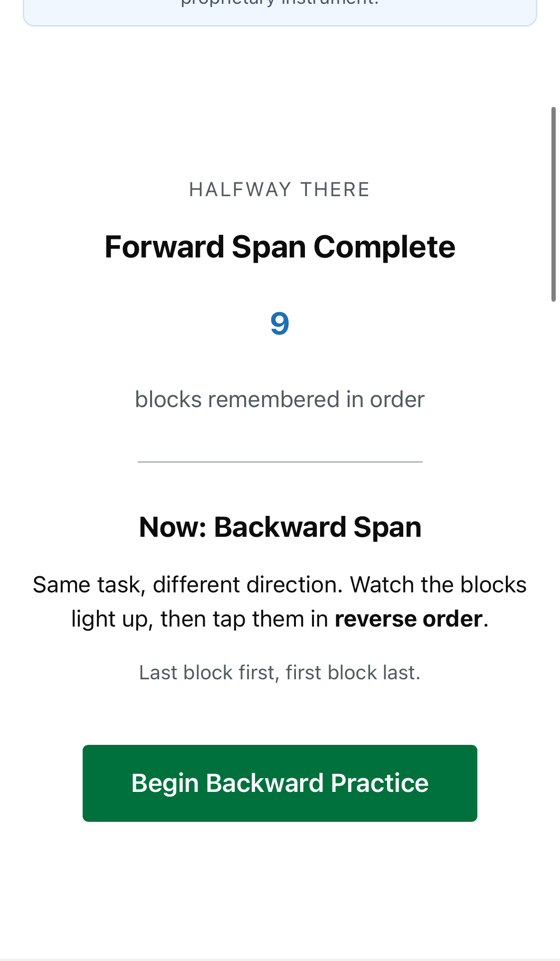Click the Forward Span Complete heading
Image resolution: width=560 pixels, height=961 pixels.
pyautogui.click(x=280, y=247)
